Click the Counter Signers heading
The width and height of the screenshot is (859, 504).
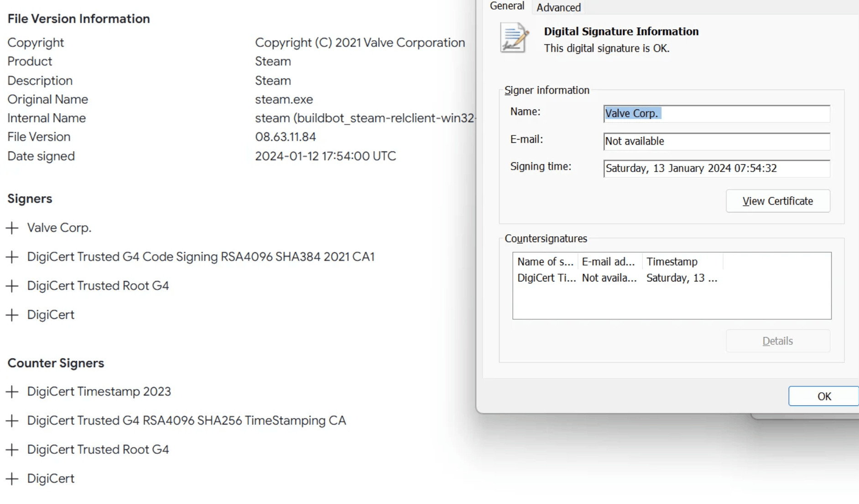(x=56, y=363)
